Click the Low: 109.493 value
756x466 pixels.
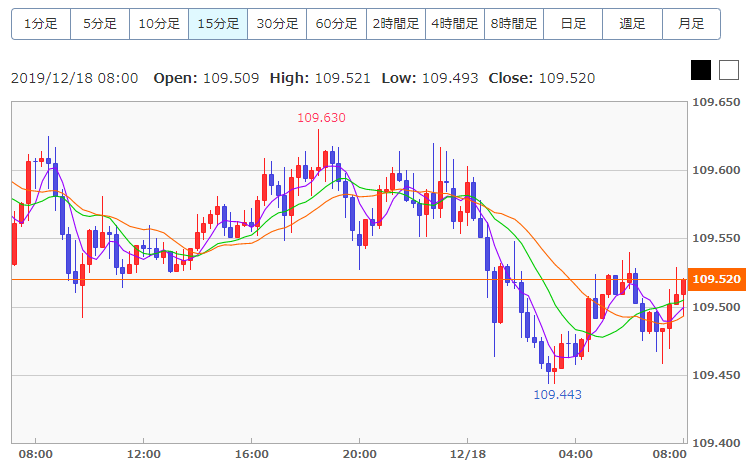[x=430, y=78]
